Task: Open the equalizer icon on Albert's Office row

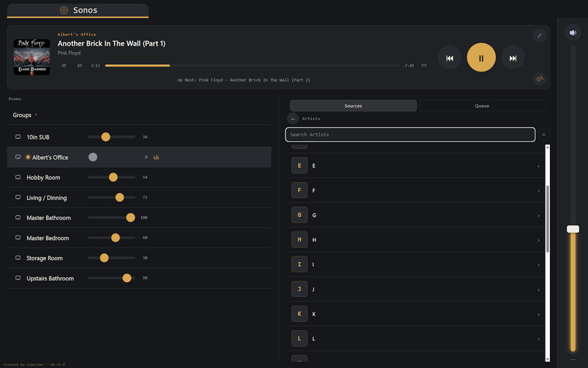Action: coord(156,157)
